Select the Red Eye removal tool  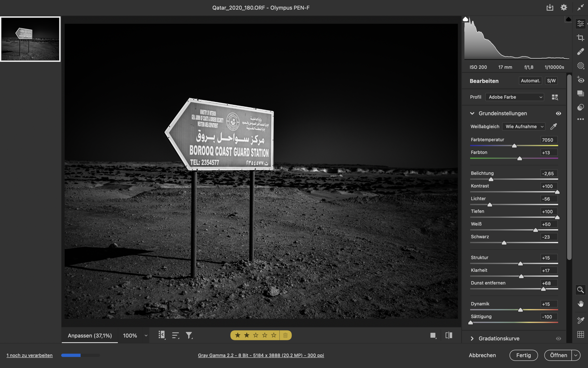(x=580, y=80)
